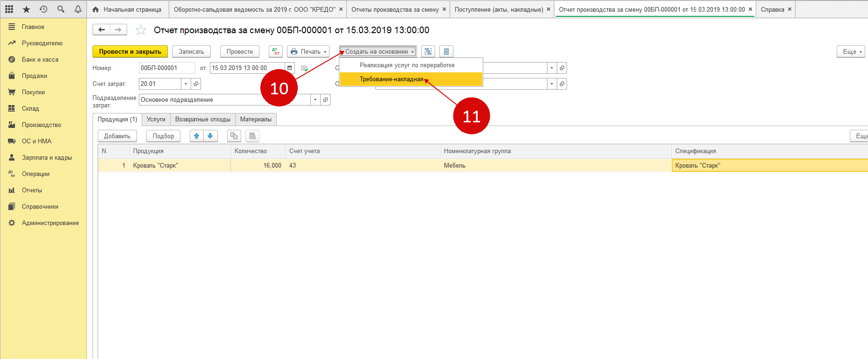Close Отчеты производства за смену tab
Image resolution: width=868 pixels, height=359 pixels.
444,9
